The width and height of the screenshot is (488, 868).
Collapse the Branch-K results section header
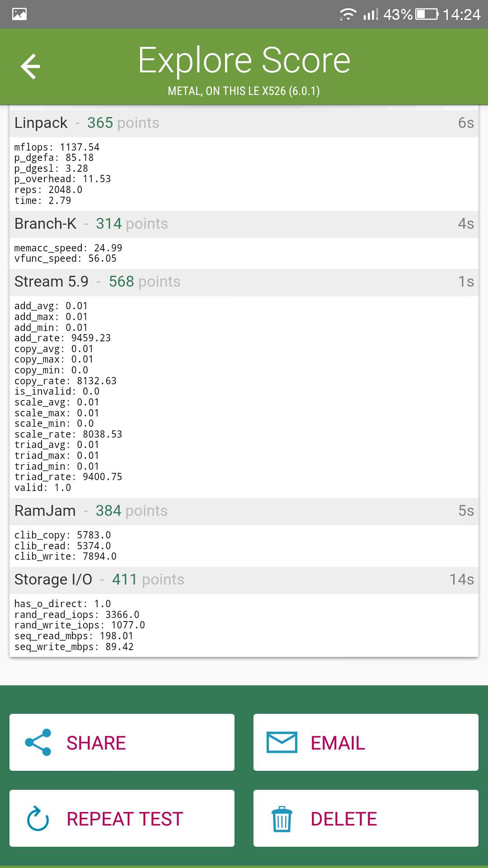[x=244, y=224]
